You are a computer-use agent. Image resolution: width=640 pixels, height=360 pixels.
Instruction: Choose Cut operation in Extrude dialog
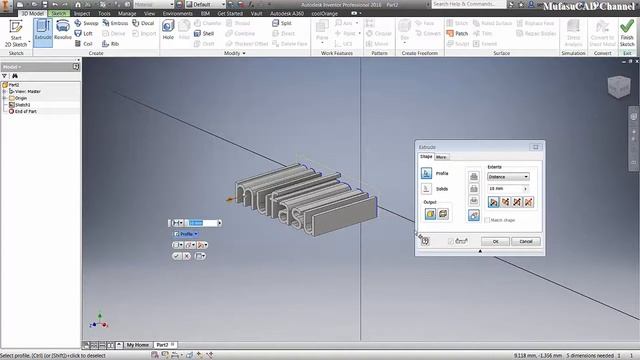click(473, 189)
